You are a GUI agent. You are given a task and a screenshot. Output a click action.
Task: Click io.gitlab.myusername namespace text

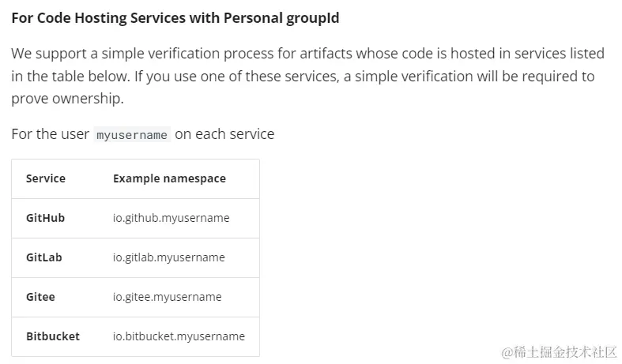pos(169,257)
